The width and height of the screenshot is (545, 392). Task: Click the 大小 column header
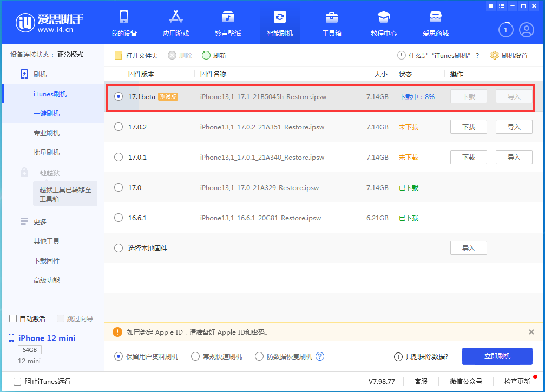pos(381,74)
